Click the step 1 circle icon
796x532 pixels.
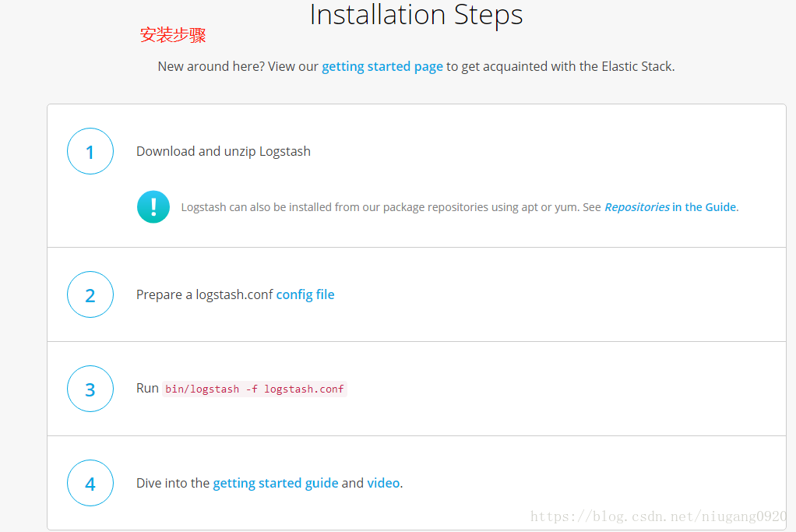[x=90, y=151]
